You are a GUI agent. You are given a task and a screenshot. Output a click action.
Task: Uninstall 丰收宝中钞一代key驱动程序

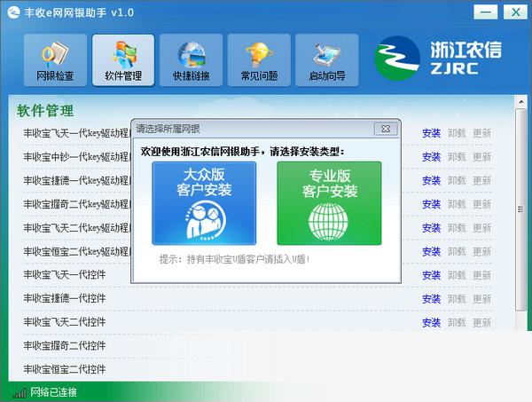point(457,157)
